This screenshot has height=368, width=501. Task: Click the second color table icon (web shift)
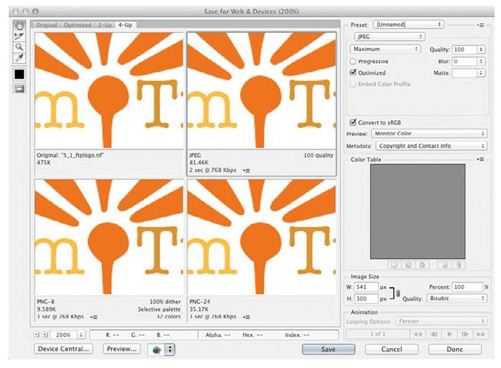click(x=408, y=265)
